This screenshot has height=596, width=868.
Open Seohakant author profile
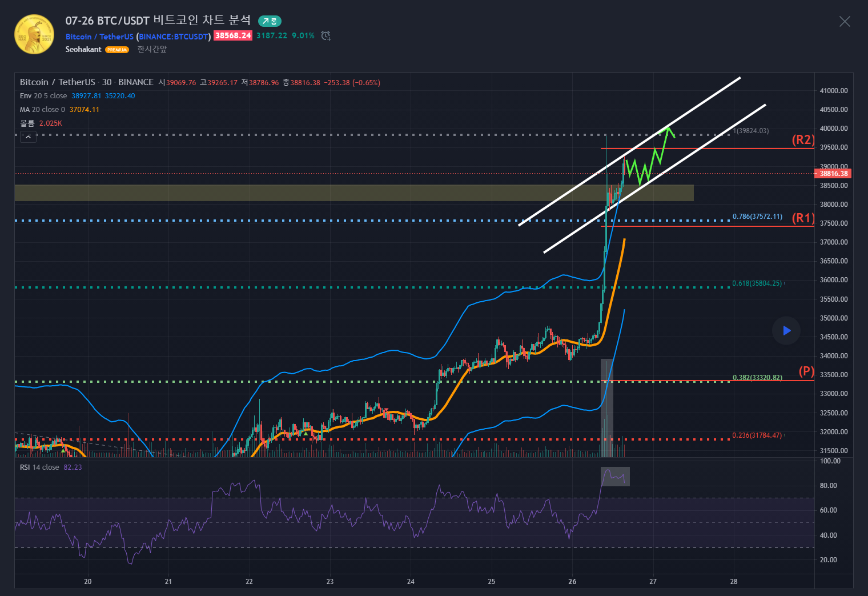pyautogui.click(x=83, y=50)
